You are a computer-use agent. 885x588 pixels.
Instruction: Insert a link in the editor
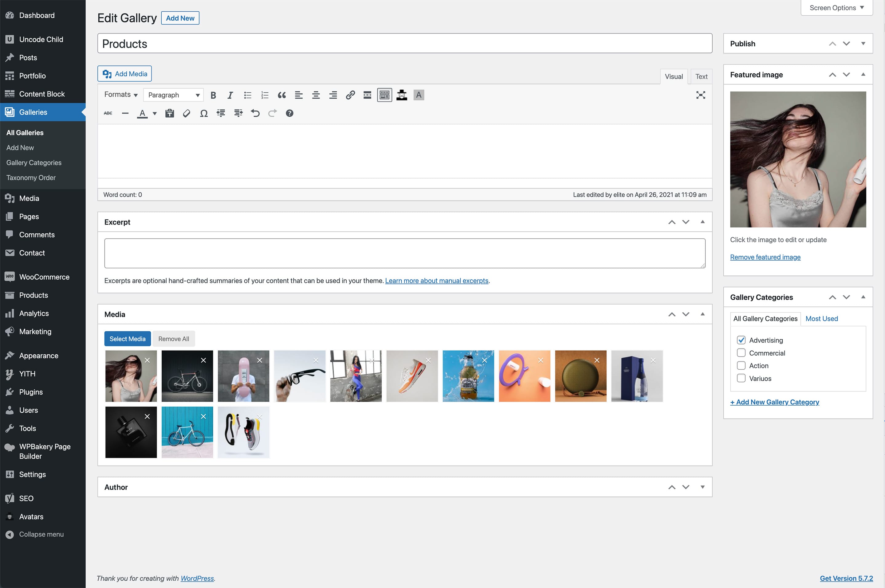coord(350,95)
